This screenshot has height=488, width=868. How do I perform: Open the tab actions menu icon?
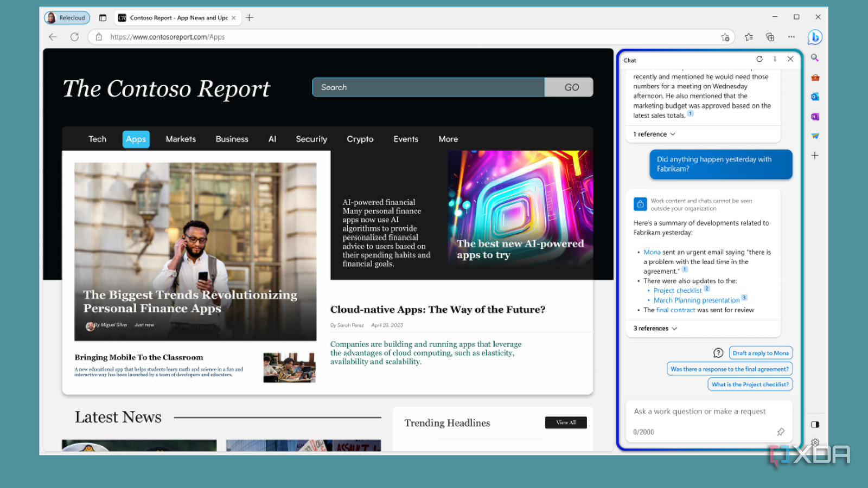103,18
